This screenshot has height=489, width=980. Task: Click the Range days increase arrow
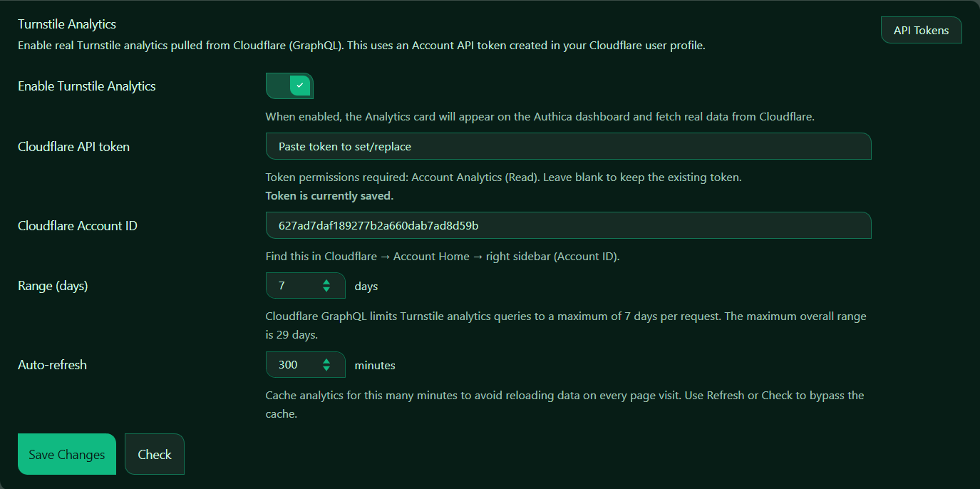pos(326,282)
